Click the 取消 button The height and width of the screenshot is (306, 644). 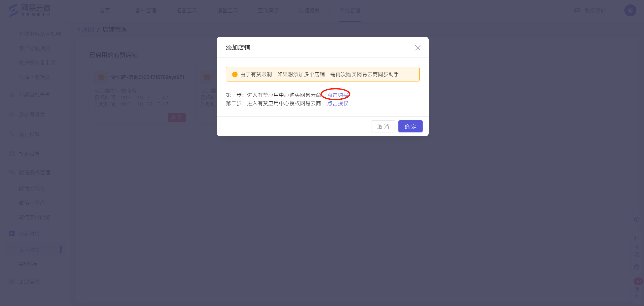tap(383, 126)
